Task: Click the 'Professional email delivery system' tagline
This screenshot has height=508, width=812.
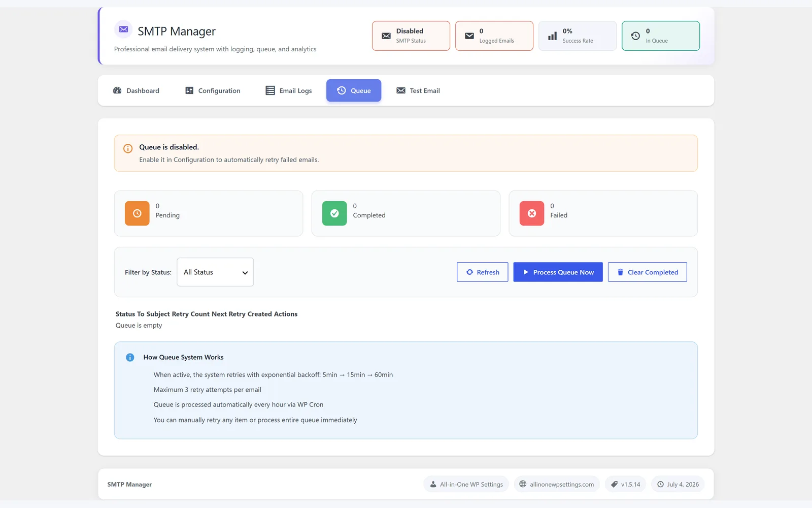Action: tap(215, 49)
